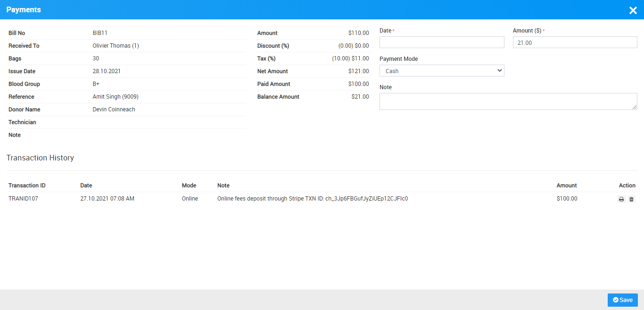This screenshot has width=644, height=310.
Task: Click the Paid Amount label
Action: [x=274, y=84]
